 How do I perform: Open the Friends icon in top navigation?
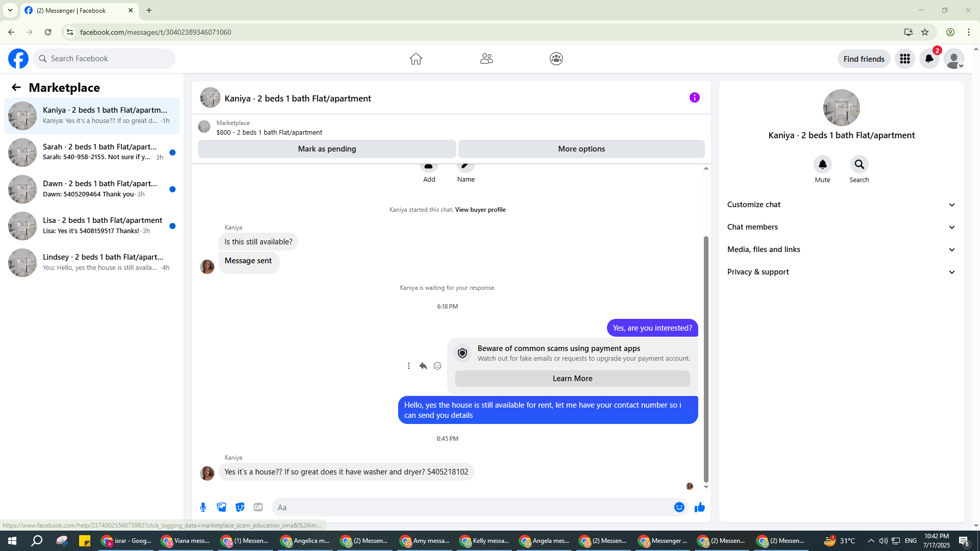(x=486, y=59)
